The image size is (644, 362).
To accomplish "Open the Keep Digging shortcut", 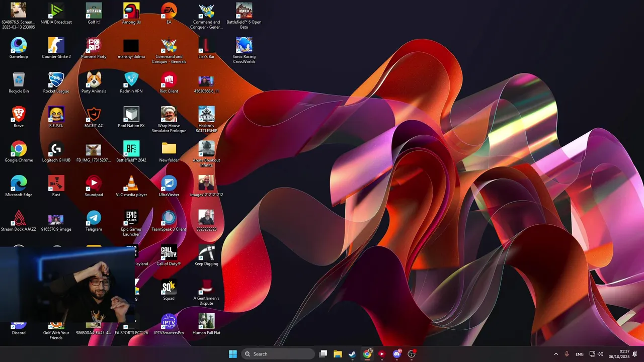I will (206, 255).
